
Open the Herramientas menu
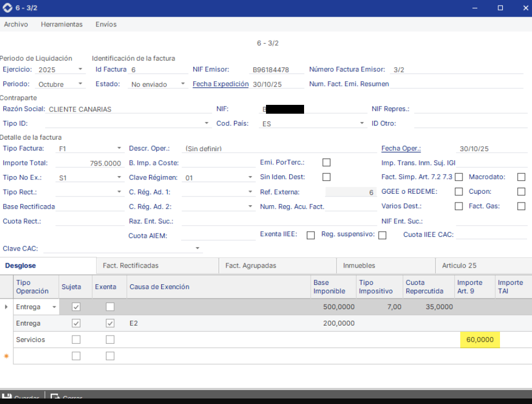[x=62, y=24]
